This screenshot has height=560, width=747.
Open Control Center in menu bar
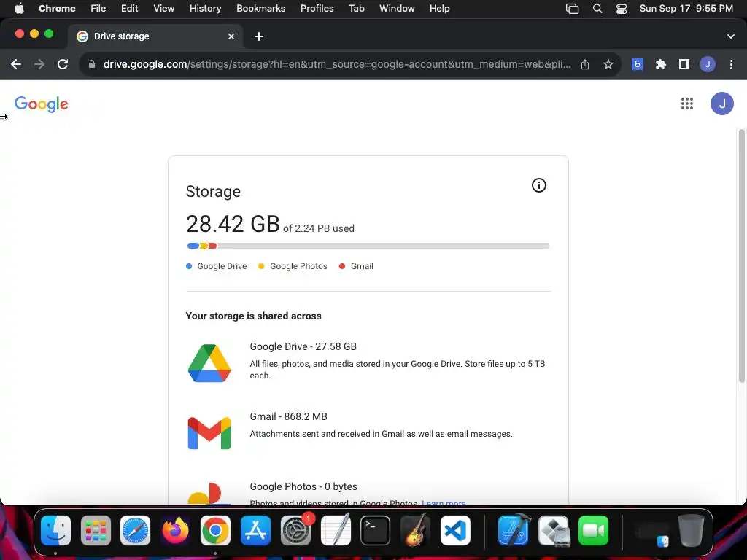tap(622, 9)
